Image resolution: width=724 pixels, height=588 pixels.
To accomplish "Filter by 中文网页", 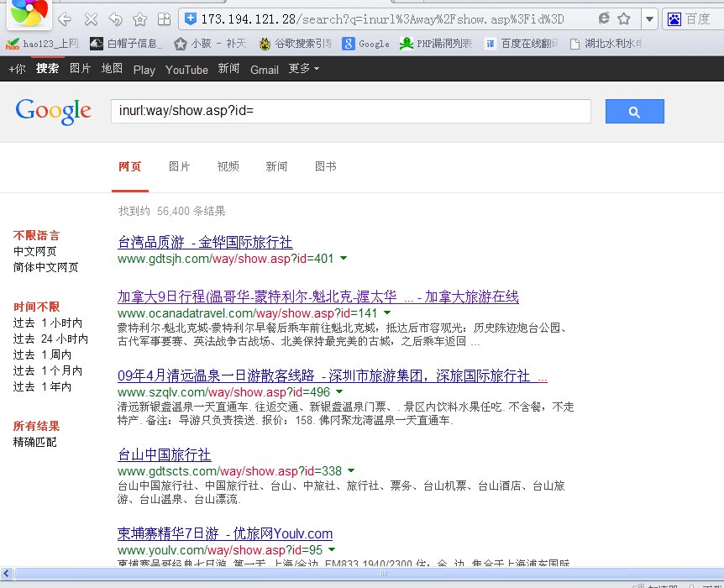I will coord(35,252).
